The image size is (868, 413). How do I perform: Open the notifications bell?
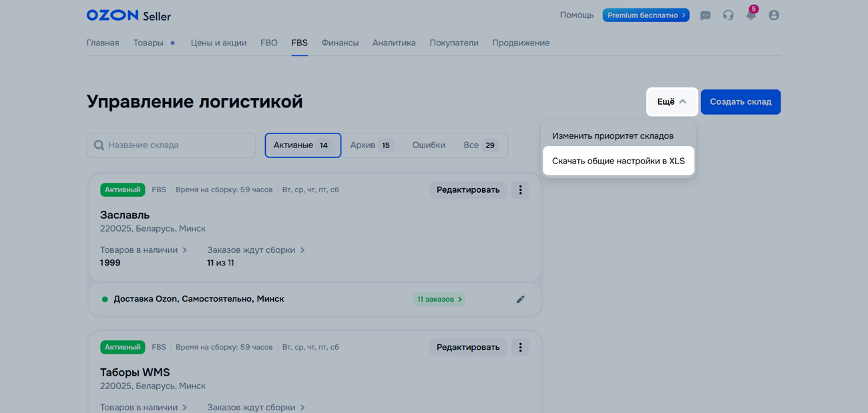point(750,15)
